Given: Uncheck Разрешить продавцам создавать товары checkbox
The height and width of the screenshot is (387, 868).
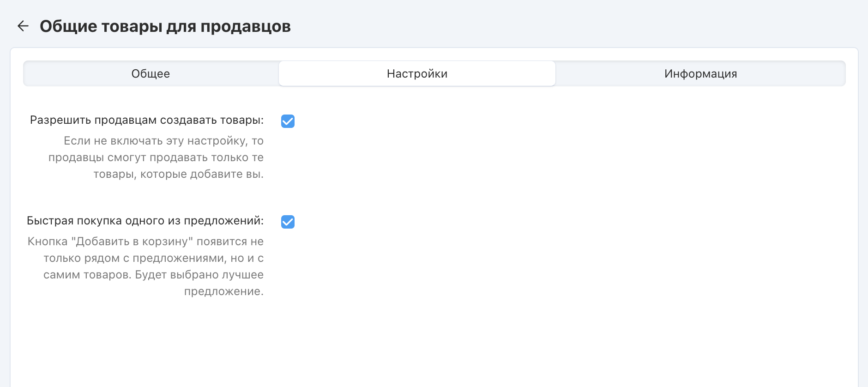Looking at the screenshot, I should tap(288, 121).
